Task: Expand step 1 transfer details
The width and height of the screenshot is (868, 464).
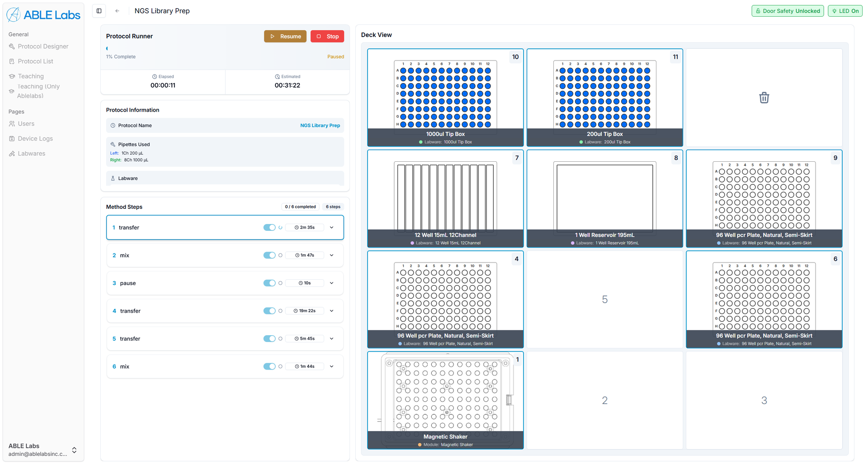Action: pyautogui.click(x=332, y=228)
